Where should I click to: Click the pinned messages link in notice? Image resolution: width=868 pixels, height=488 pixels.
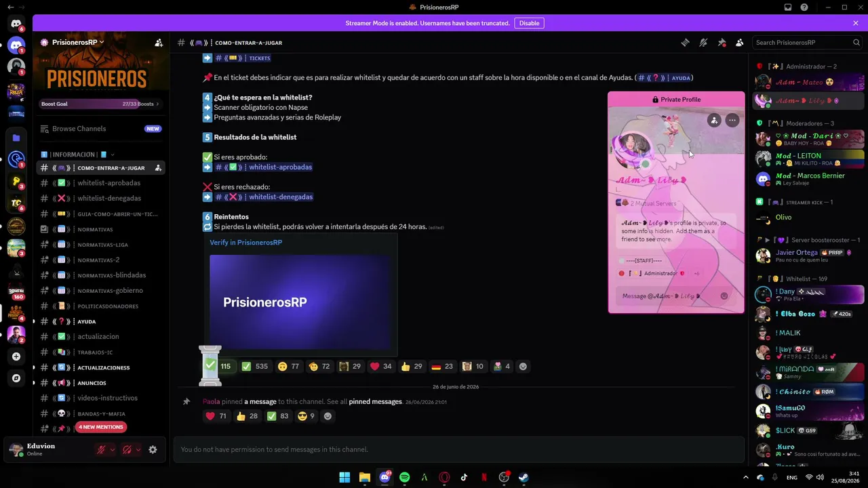click(x=376, y=402)
